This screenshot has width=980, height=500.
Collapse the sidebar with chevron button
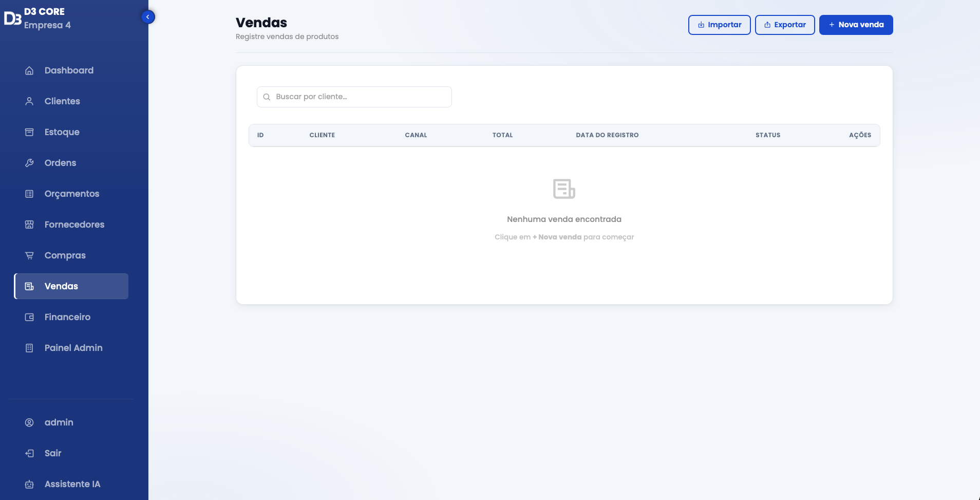(148, 17)
